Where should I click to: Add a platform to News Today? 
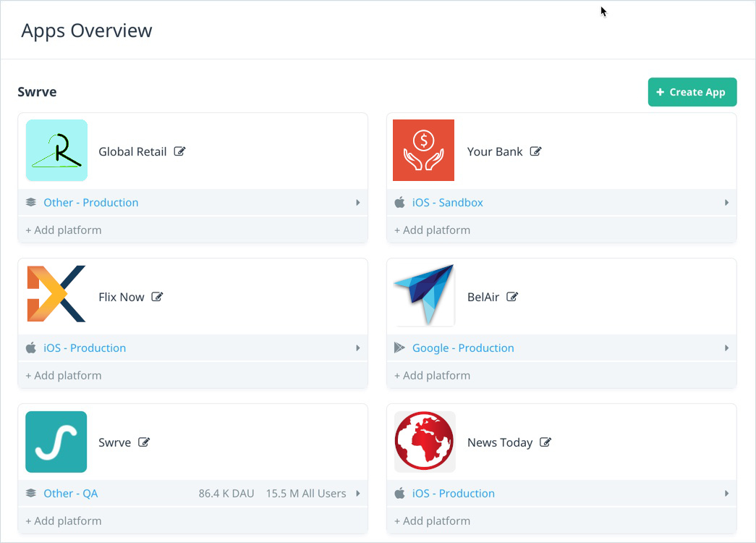pos(432,521)
